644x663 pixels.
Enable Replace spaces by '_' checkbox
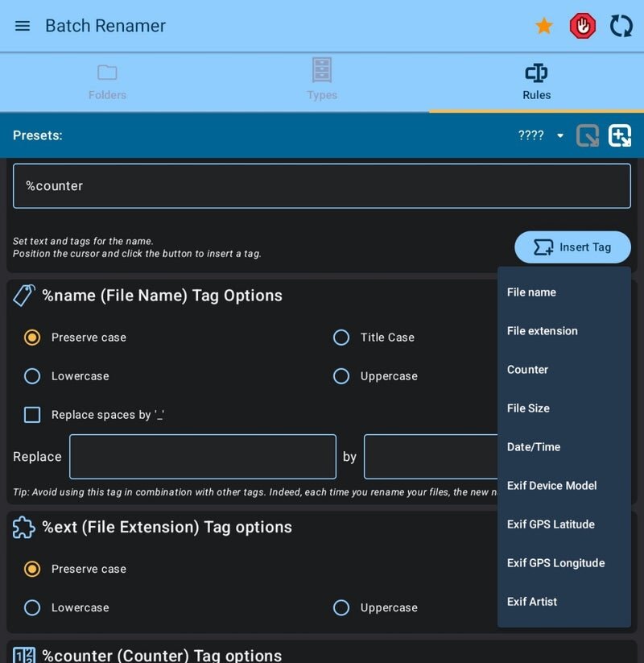[32, 415]
